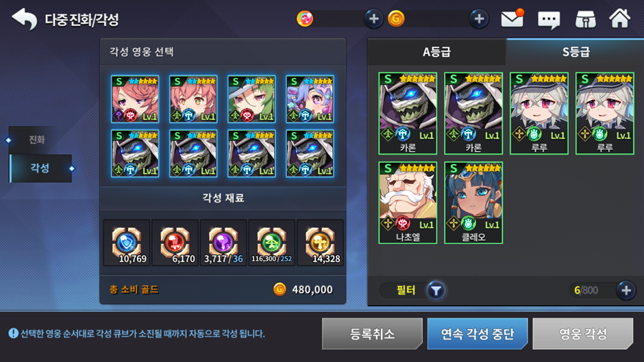Viewport: 644px width, 362px height.
Task: Add gems with the first plus button
Action: [373, 19]
